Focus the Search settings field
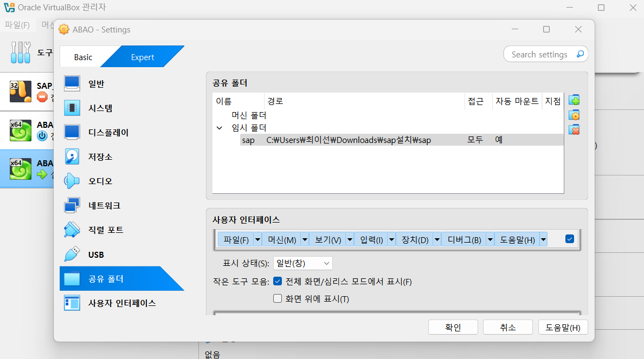 [539, 54]
